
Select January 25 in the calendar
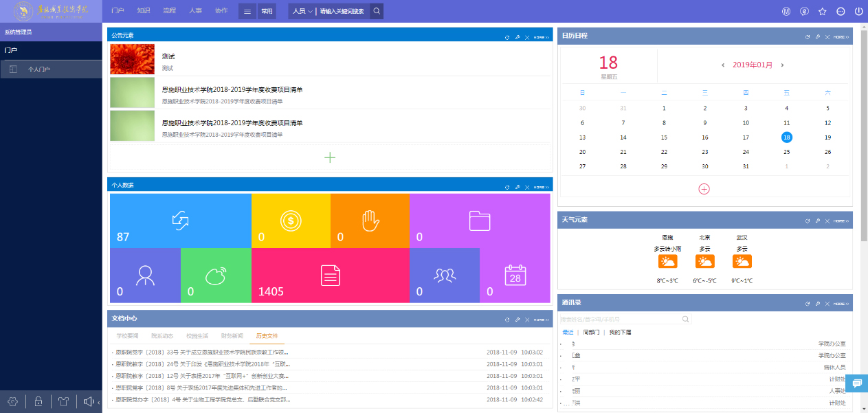point(787,152)
